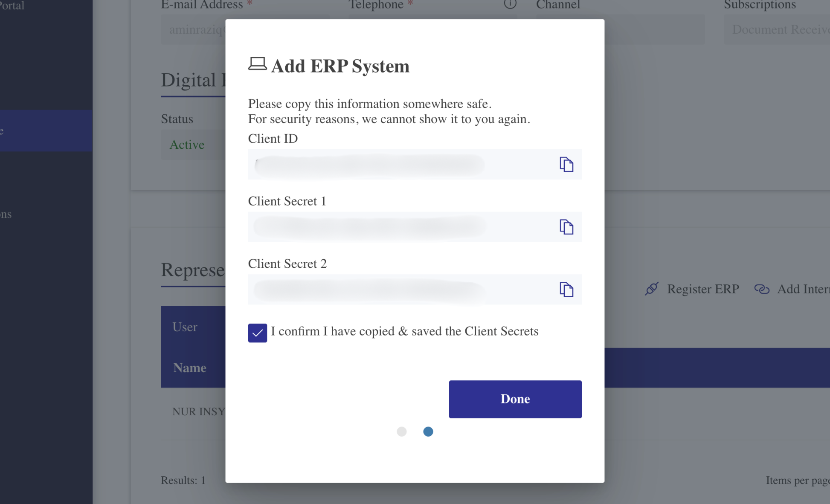Click inside the Client Secret 2 field
The width and height of the screenshot is (830, 504).
click(x=384, y=290)
